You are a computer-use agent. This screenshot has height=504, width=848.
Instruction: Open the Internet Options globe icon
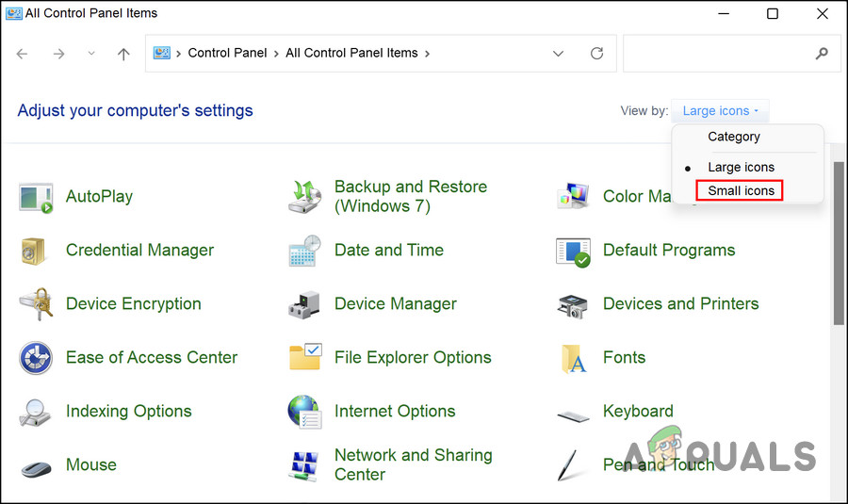[305, 412]
